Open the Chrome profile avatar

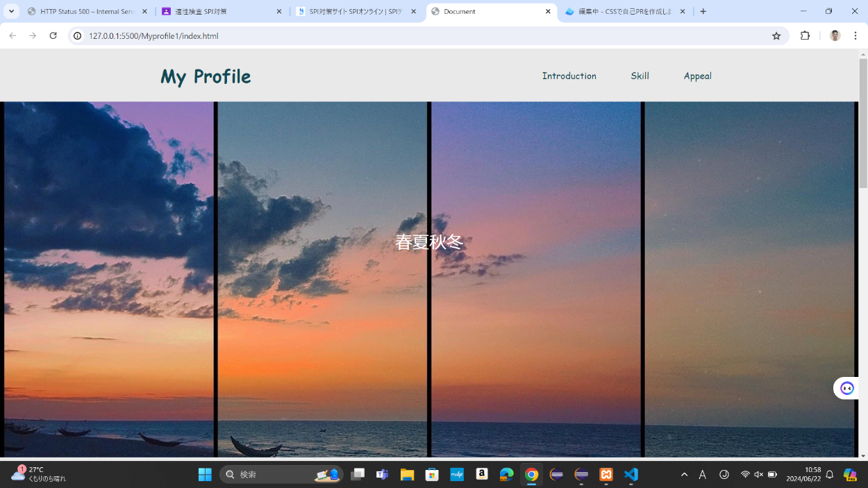[835, 35]
